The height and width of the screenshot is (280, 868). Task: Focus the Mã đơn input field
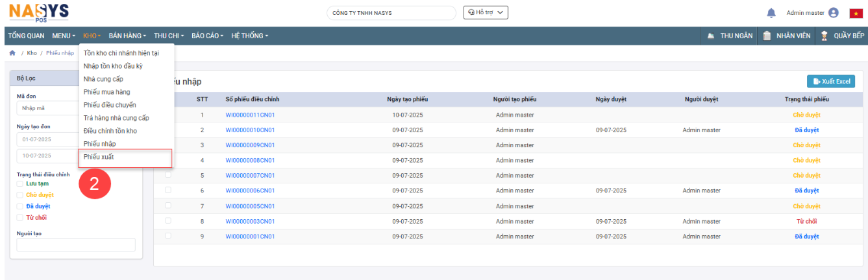(x=49, y=108)
